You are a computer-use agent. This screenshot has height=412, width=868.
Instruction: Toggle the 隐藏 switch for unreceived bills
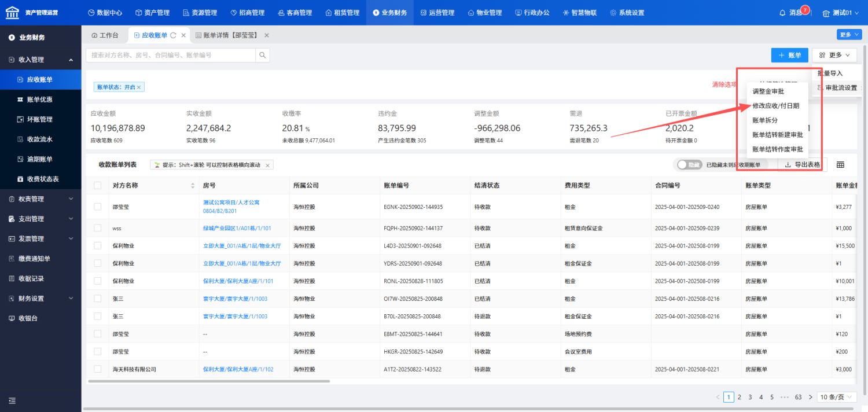[690, 165]
